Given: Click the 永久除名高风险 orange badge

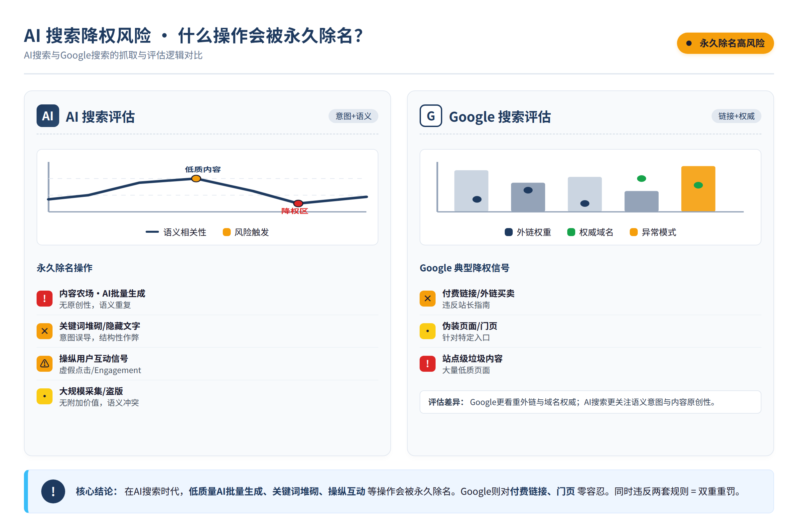Looking at the screenshot, I should tap(726, 43).
